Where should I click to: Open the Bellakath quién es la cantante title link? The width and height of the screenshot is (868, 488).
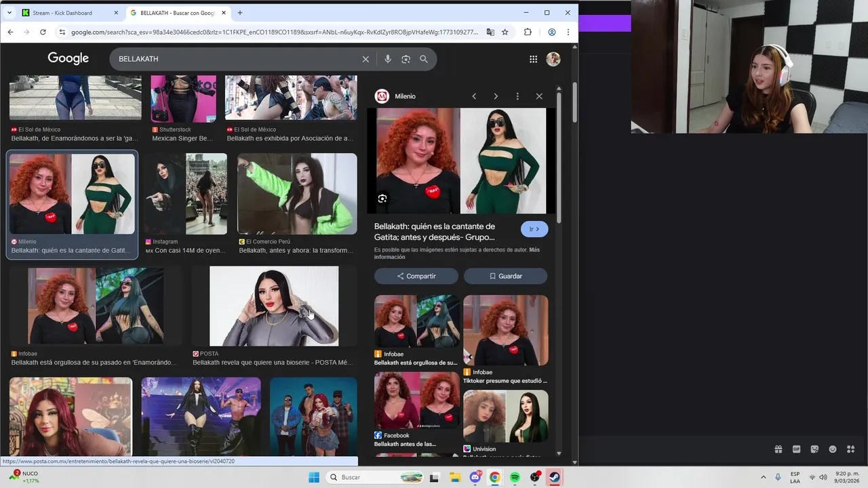[435, 232]
